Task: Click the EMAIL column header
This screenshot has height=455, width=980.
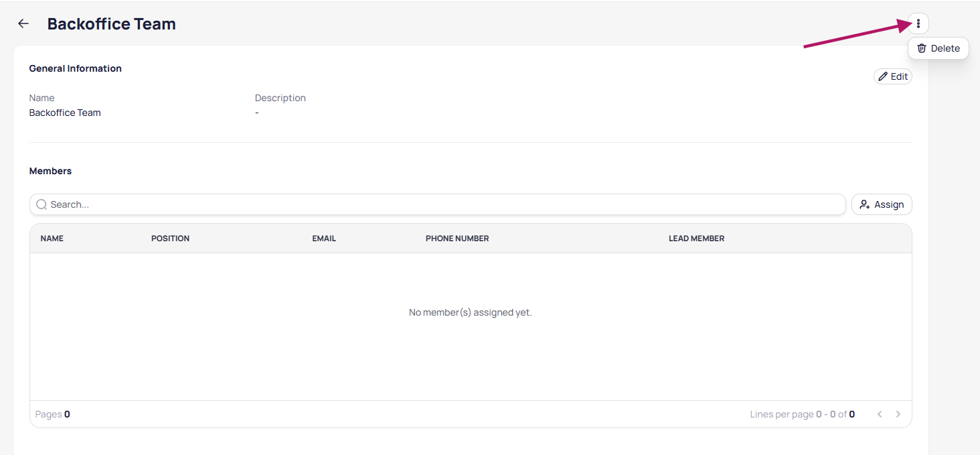Action: (324, 239)
